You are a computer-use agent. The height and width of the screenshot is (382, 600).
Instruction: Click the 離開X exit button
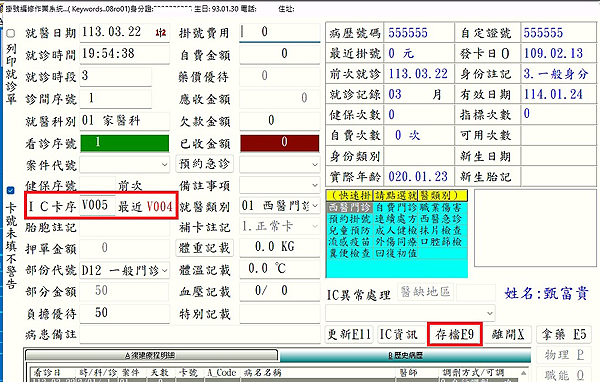click(x=508, y=335)
